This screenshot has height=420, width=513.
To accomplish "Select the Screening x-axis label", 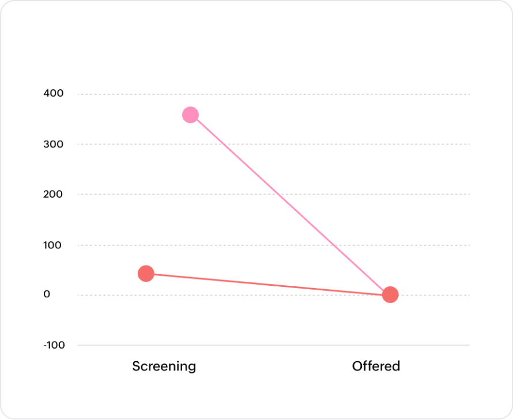I will (164, 366).
